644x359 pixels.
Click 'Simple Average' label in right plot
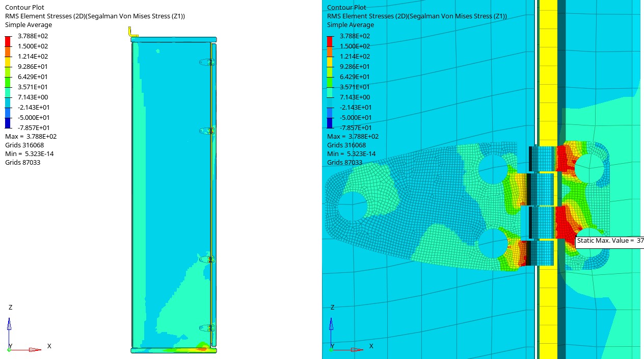point(351,25)
